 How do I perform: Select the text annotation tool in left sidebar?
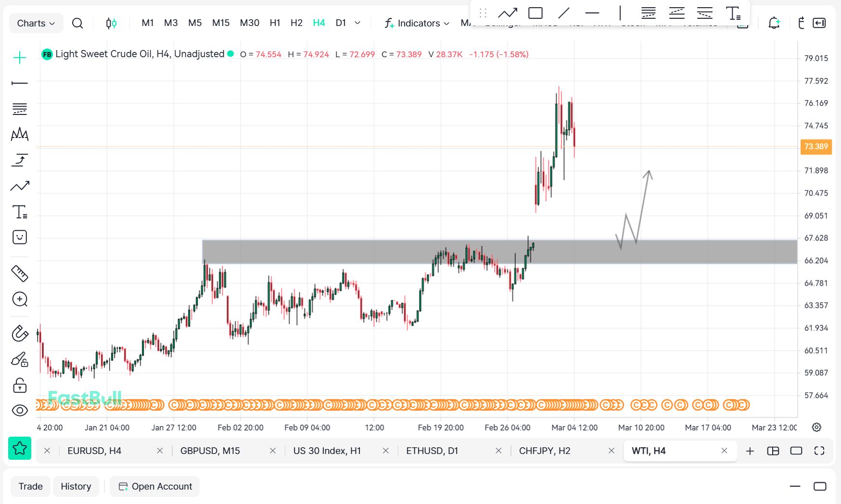pos(20,212)
